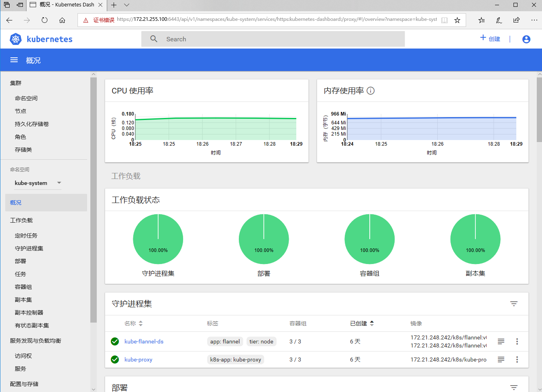This screenshot has width=542, height=392.
Task: Click the 守护进程集 status pie chart
Action: 158,239
